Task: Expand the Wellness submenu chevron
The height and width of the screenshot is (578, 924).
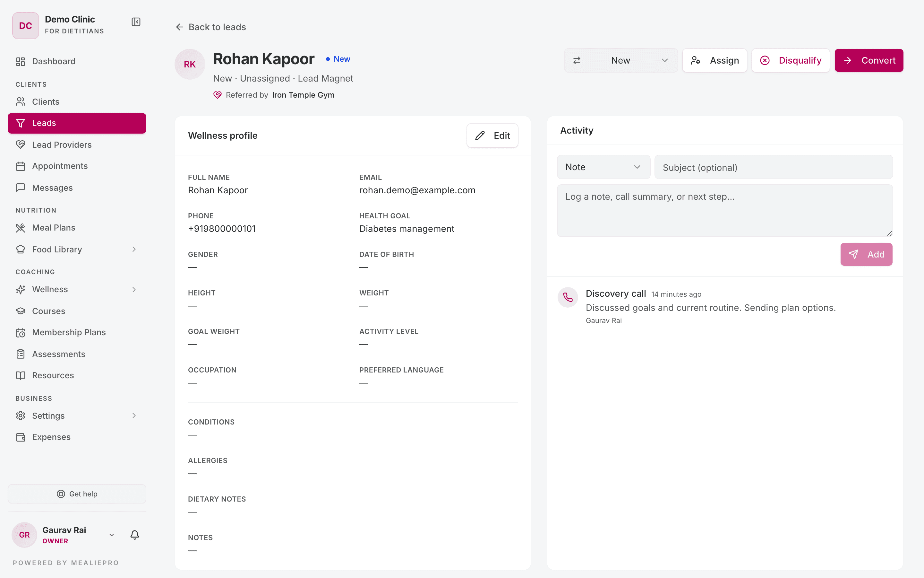Action: pyautogui.click(x=134, y=289)
